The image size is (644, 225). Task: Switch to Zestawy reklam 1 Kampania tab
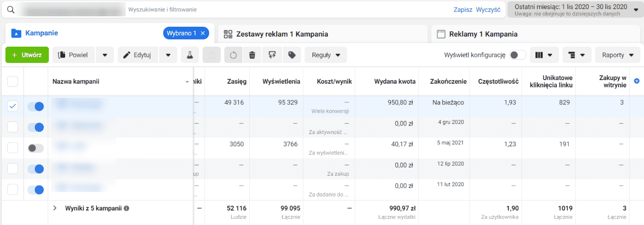tap(323, 34)
